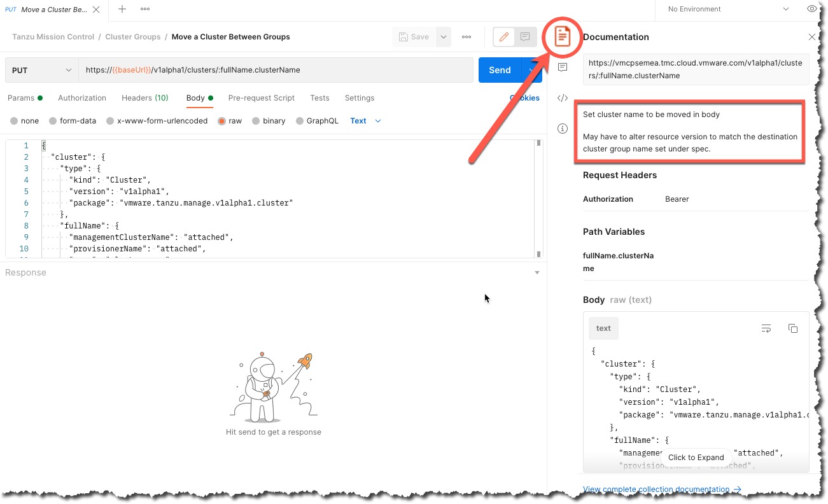828x504 pixels.
Task: Select the raw body type
Action: (230, 121)
